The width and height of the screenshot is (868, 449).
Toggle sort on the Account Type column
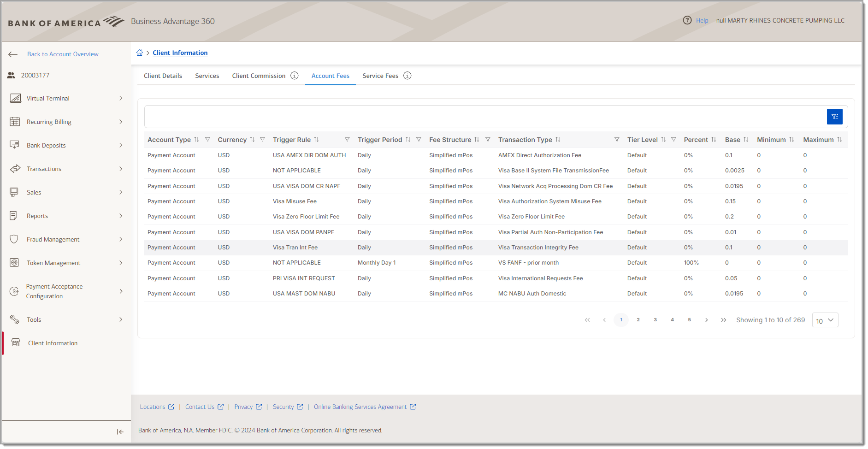197,139
